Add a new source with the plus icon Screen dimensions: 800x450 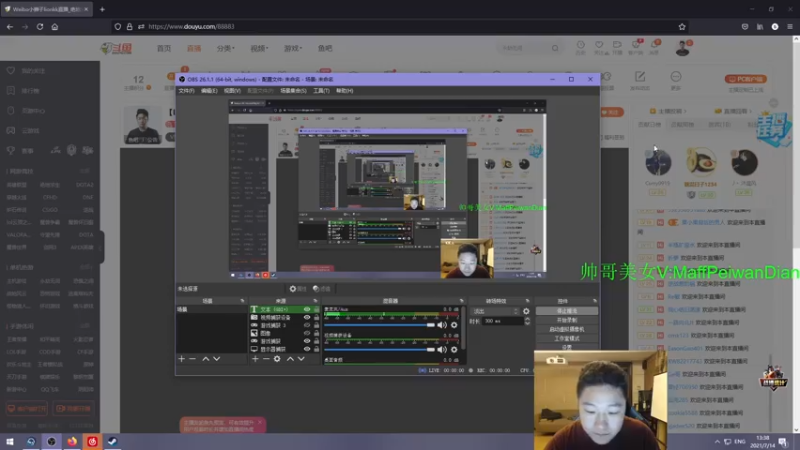pos(255,359)
